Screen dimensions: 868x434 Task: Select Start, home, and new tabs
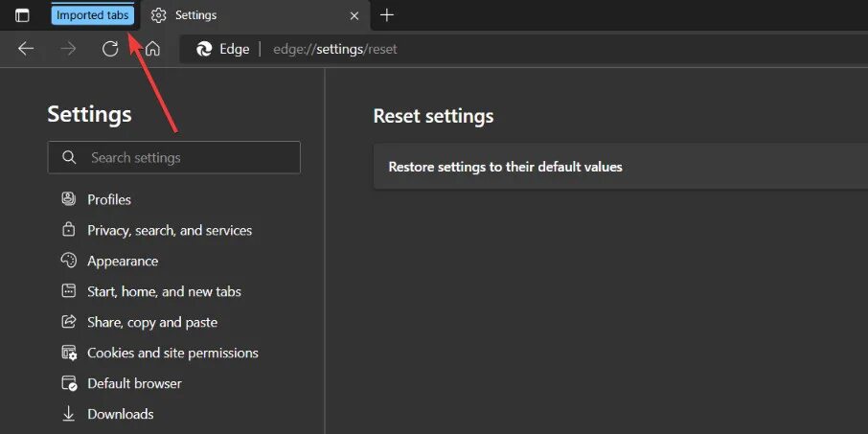(164, 291)
